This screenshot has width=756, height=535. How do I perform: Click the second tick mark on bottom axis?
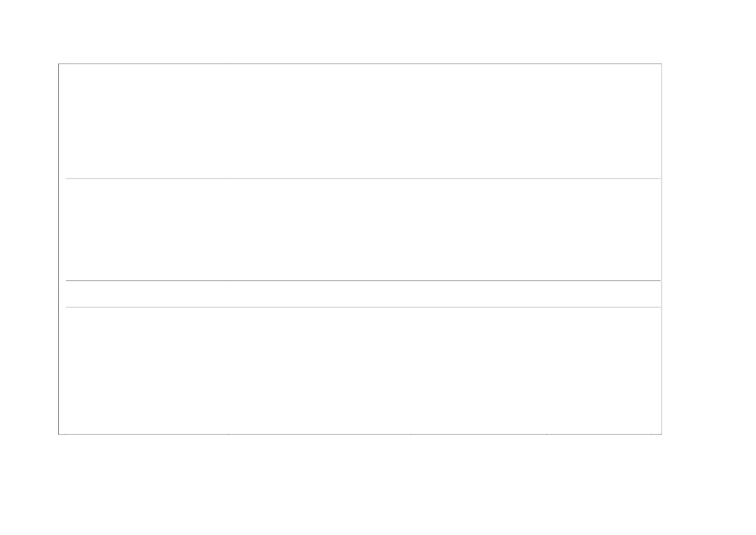pos(229,435)
